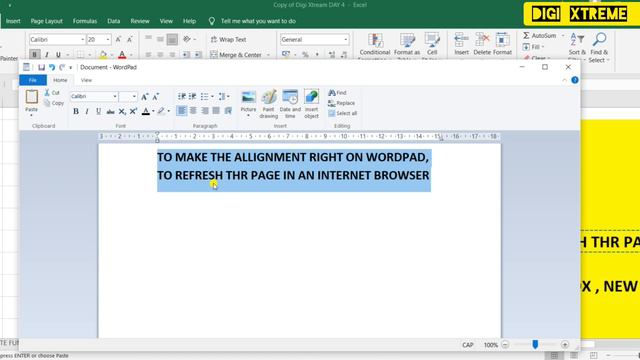The width and height of the screenshot is (640, 360).
Task: Click the Save icon in WordPad title bar
Action: (41, 67)
